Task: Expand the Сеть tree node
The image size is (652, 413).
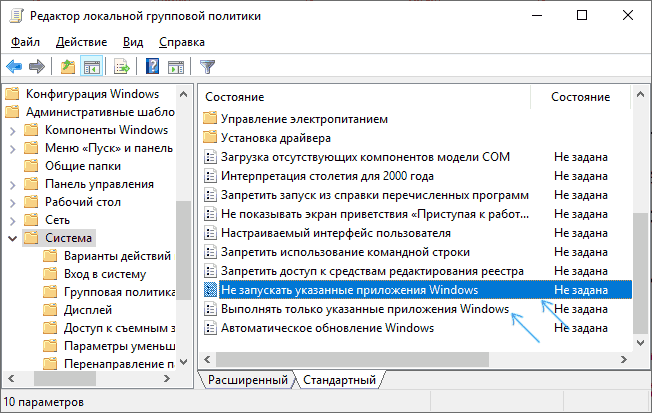Action: [x=12, y=221]
